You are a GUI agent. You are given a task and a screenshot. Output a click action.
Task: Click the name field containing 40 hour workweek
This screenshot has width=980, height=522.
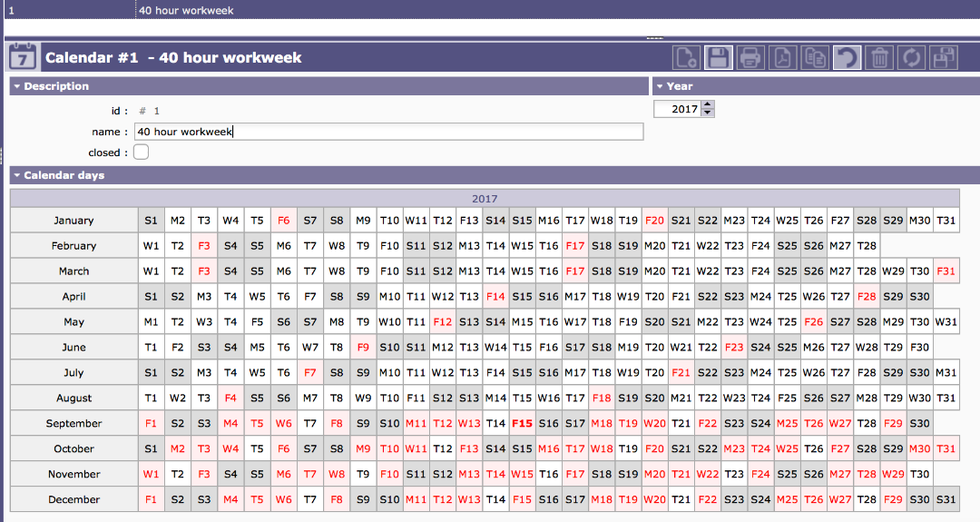point(388,132)
